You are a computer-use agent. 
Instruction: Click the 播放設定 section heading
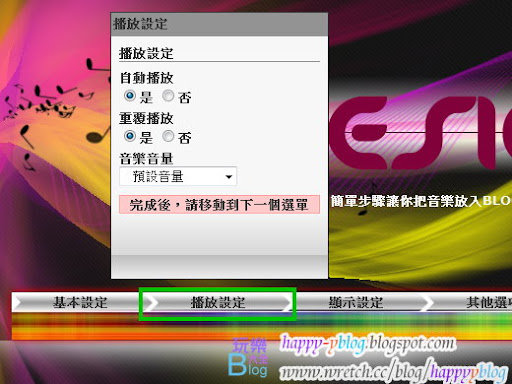point(146,53)
